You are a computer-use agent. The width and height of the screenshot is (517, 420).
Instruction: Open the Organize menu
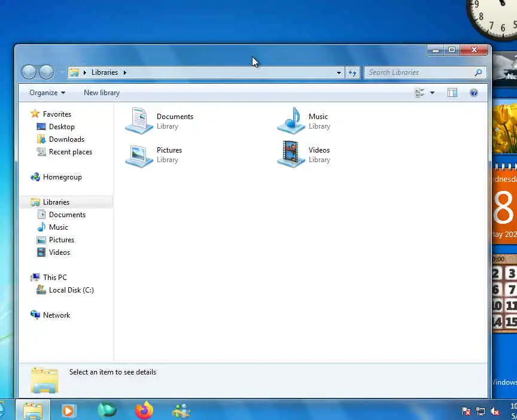click(x=47, y=93)
